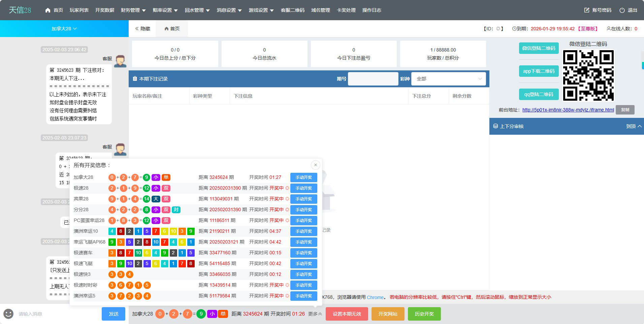The image size is (644, 324).
Task: Click 手动开奖 for 极速快3
Action: point(303,274)
